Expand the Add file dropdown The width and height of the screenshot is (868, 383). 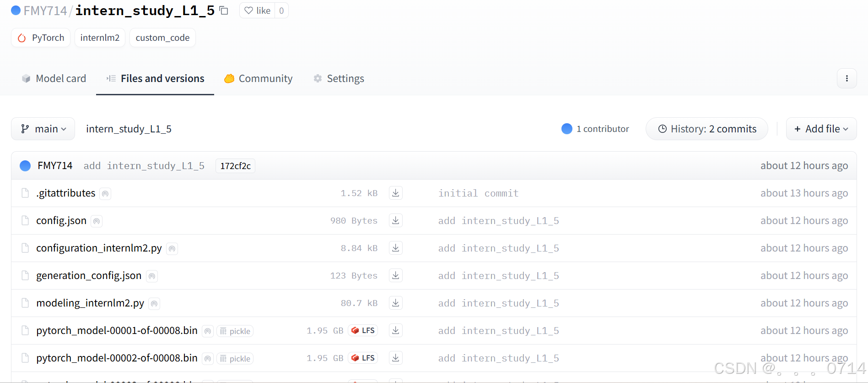(821, 129)
